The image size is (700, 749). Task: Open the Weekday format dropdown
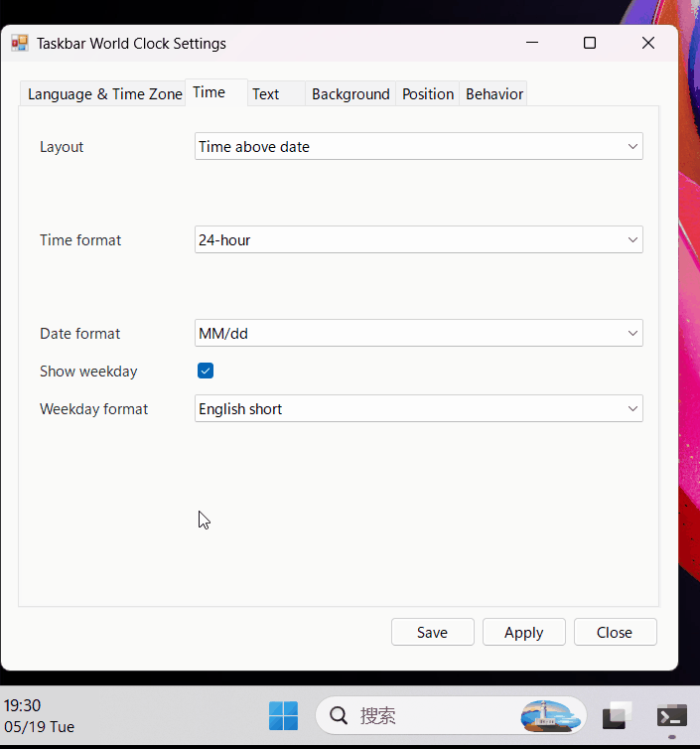(x=419, y=408)
